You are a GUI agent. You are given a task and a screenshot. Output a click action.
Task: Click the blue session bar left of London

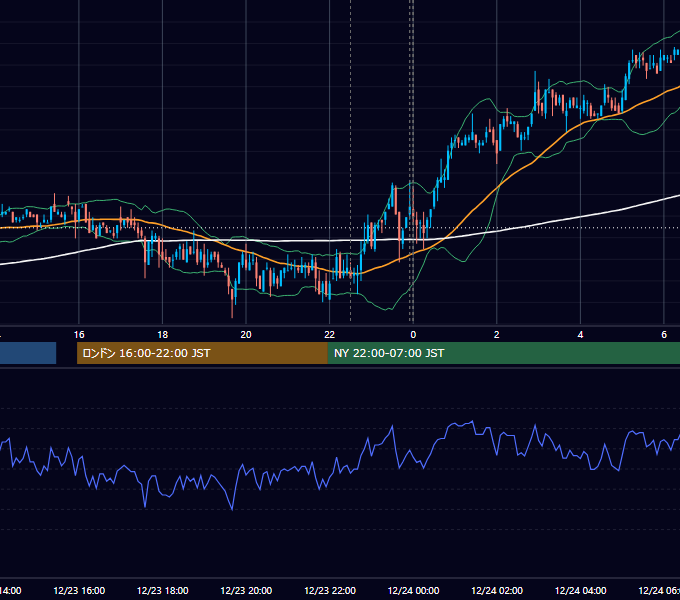(28, 353)
